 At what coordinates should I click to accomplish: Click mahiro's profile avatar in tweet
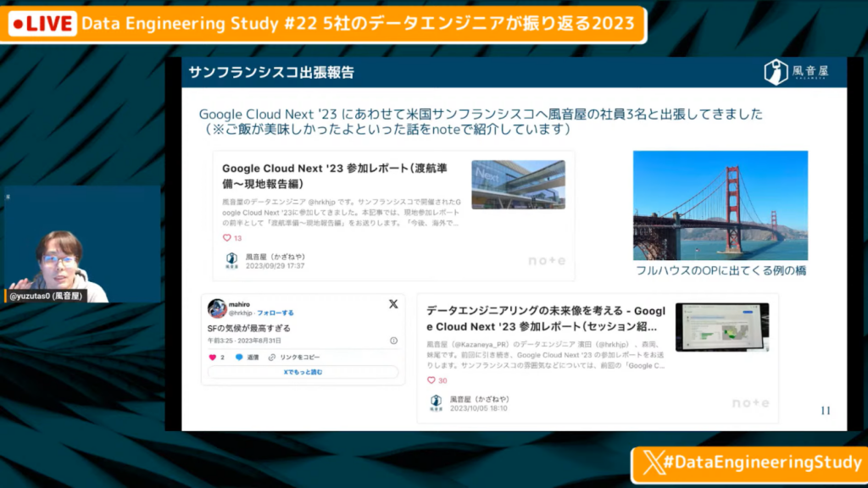[x=218, y=308]
